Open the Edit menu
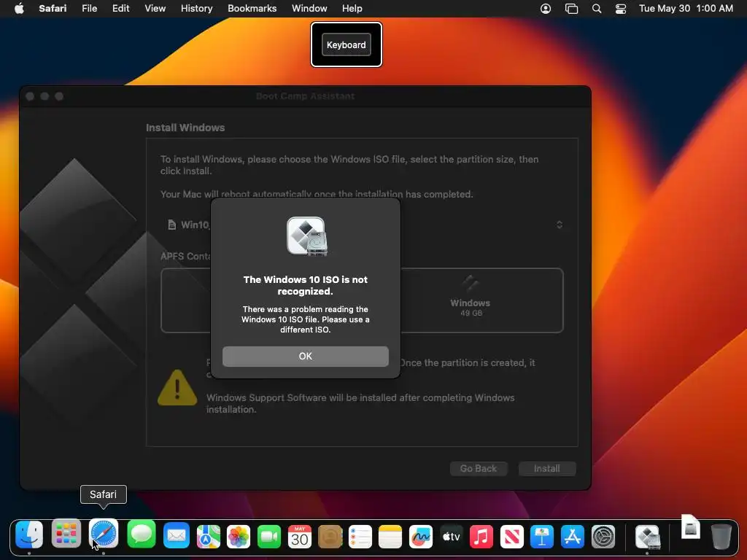This screenshot has height=560, width=747. (120, 8)
